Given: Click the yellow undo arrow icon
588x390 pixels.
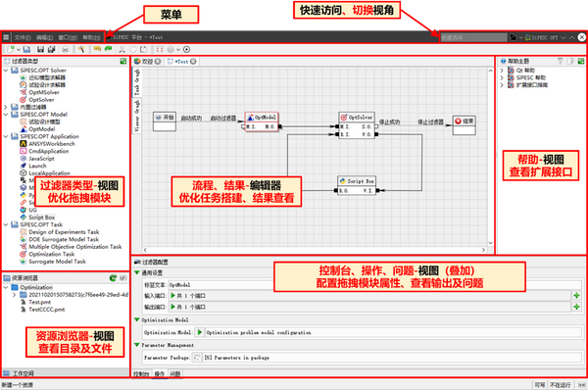Looking at the screenshot, I should pyautogui.click(x=97, y=49).
